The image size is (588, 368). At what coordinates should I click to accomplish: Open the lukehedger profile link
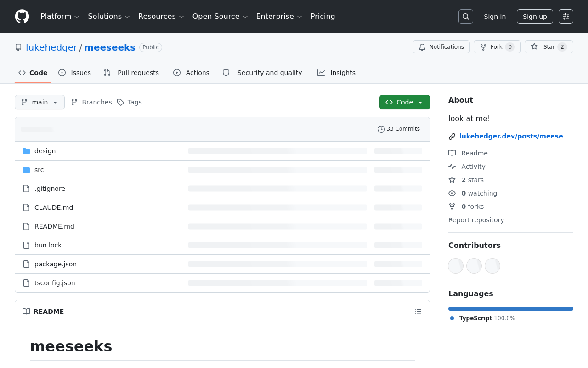click(51, 47)
